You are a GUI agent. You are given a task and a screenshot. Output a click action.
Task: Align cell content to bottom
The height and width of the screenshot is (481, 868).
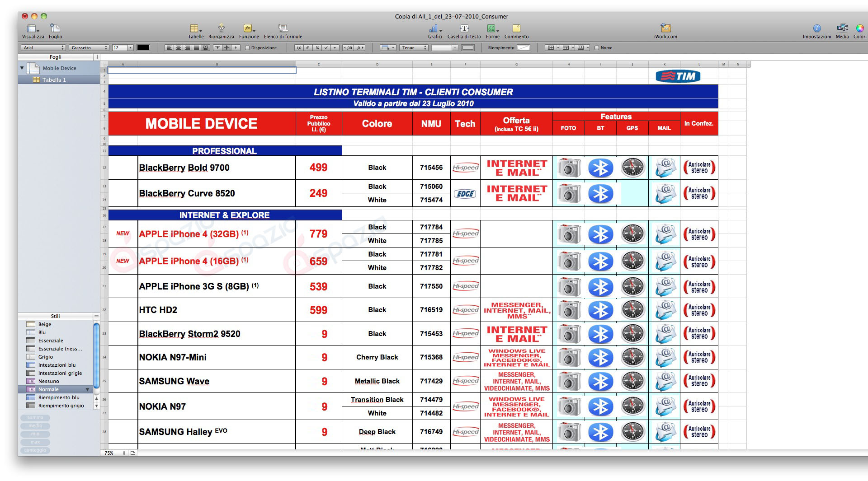[x=236, y=47]
